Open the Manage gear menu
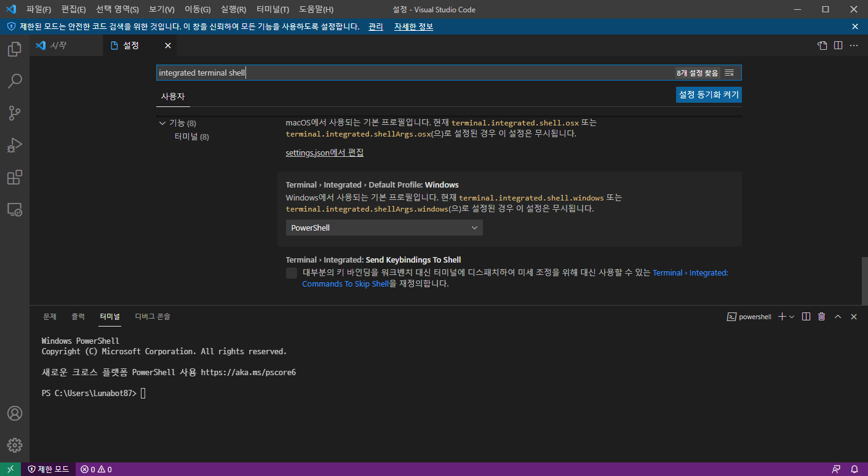The width and height of the screenshot is (868, 476). [15, 445]
